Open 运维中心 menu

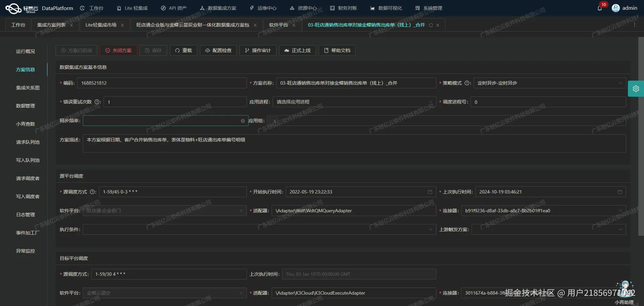[x=263, y=8]
